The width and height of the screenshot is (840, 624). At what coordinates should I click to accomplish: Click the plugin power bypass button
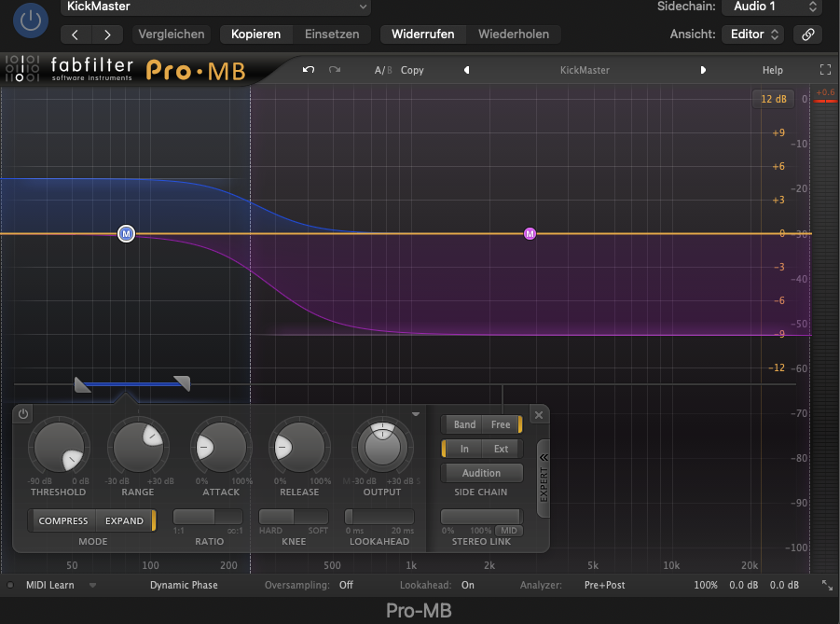pyautogui.click(x=32, y=20)
